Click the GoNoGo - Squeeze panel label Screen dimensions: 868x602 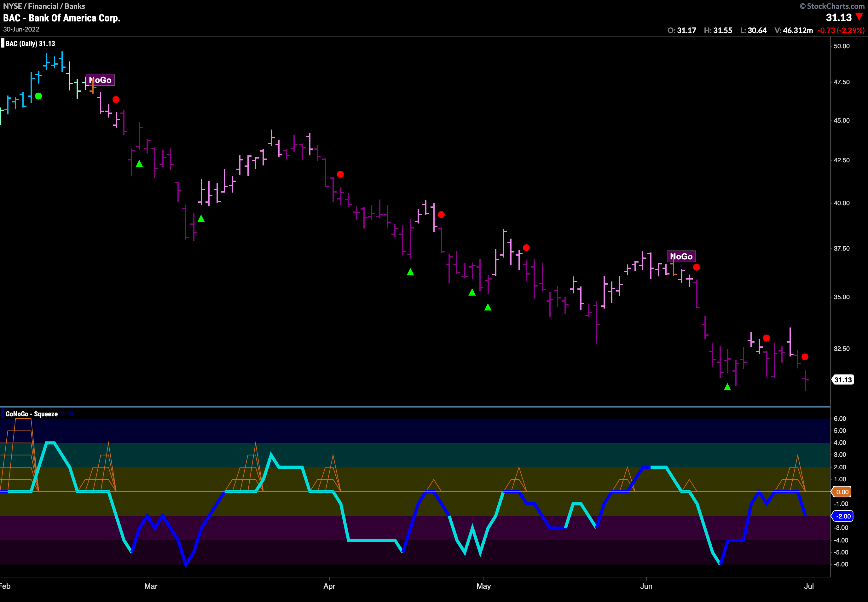(32, 414)
